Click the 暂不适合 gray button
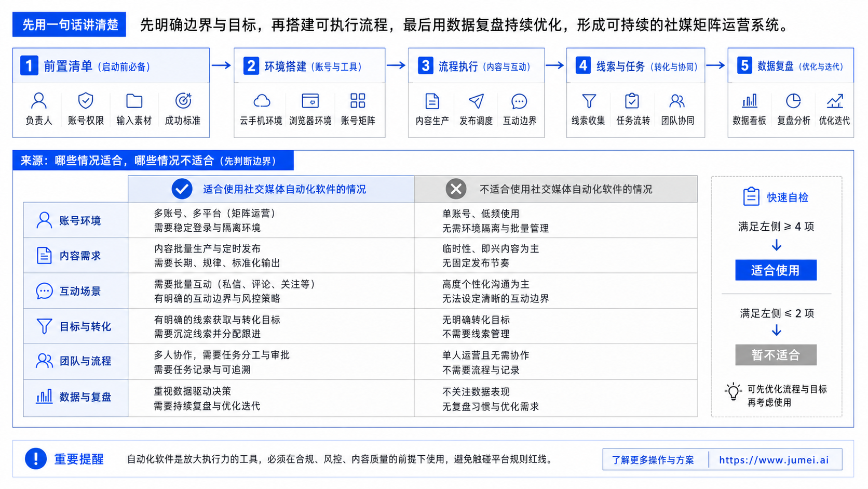The width and height of the screenshot is (868, 489). coord(776,355)
